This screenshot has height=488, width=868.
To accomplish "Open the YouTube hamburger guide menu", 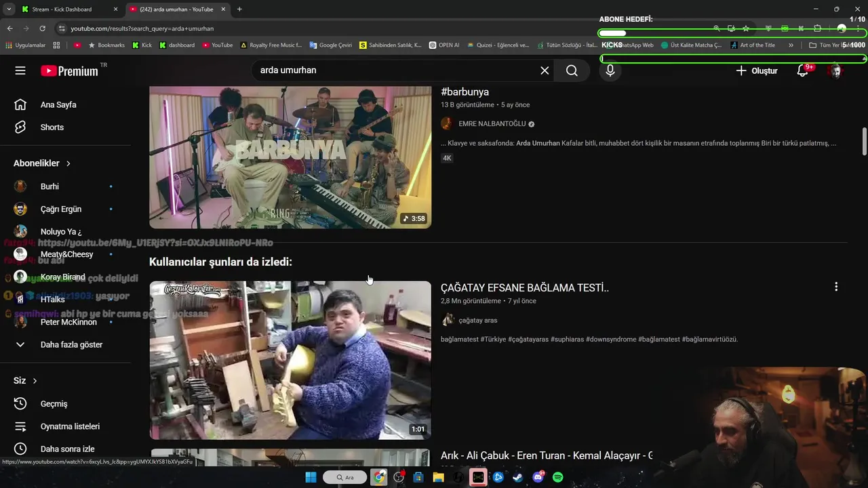I will (x=20, y=70).
